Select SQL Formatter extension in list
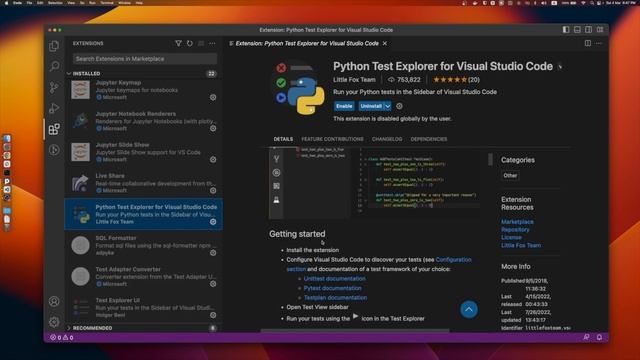 click(144, 245)
